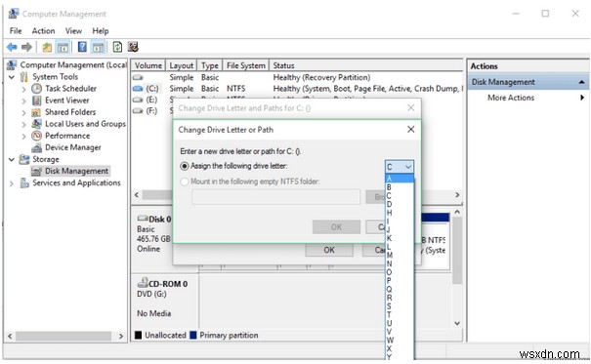591x364 pixels.
Task: Close Change Drive Letter and Paths dialog
Action: click(x=411, y=108)
